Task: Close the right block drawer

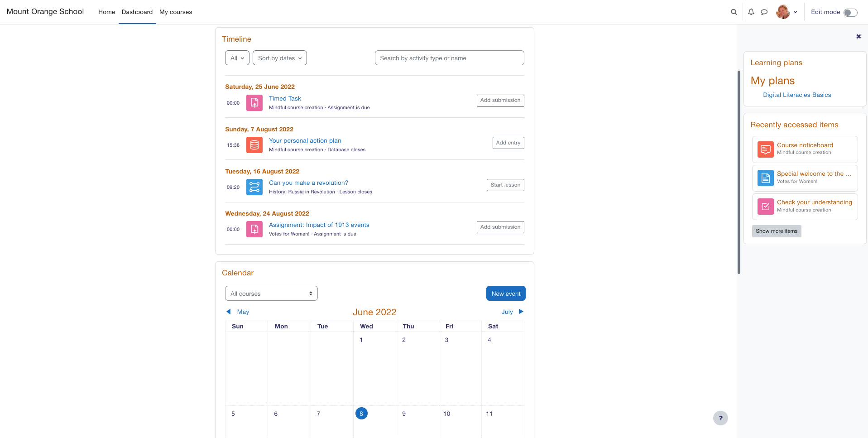Action: [x=858, y=37]
